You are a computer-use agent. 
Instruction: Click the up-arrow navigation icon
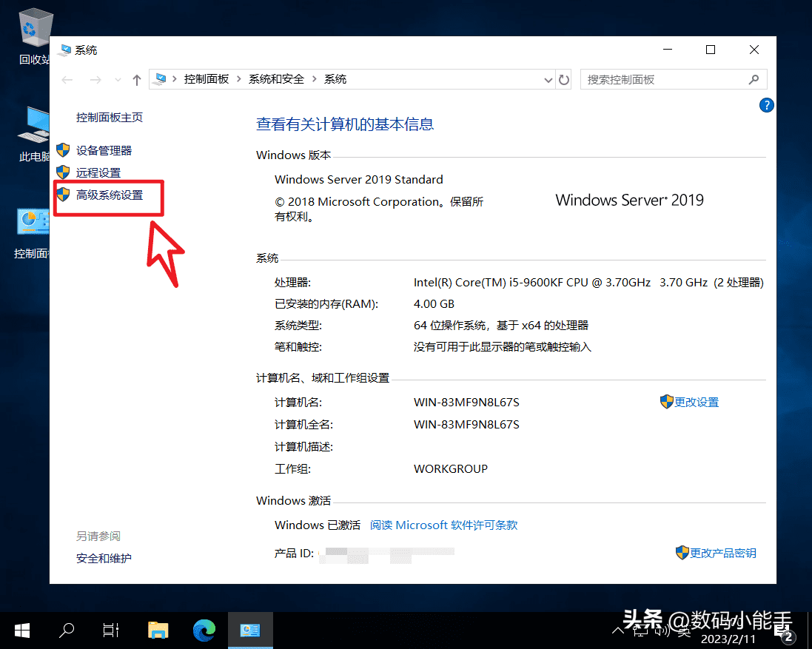137,79
